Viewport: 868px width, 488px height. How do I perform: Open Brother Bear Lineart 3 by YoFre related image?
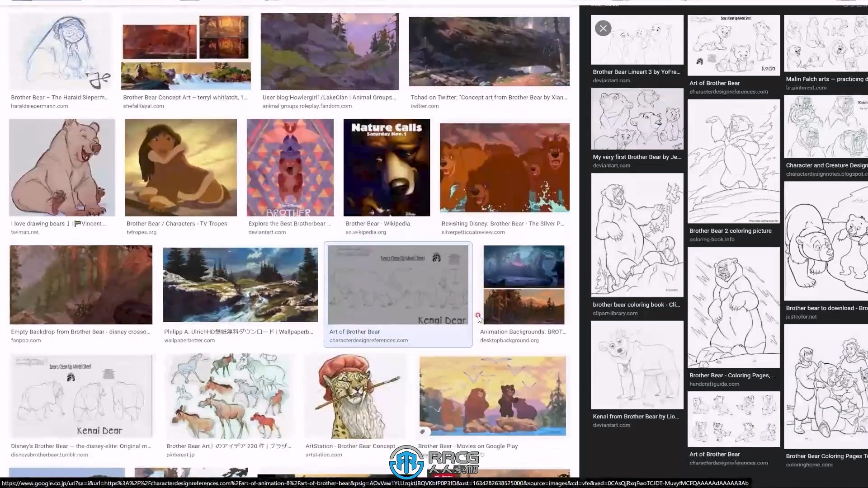637,40
